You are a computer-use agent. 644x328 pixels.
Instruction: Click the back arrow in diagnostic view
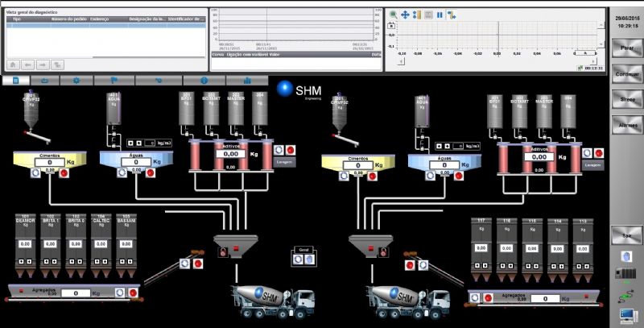point(28,64)
